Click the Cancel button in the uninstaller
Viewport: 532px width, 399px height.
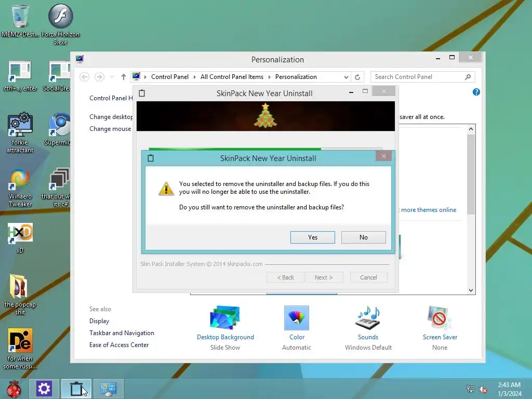coord(368,277)
